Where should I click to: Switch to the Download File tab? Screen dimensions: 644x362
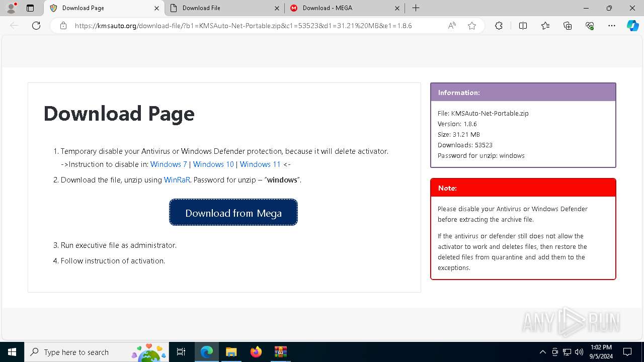tap(225, 8)
